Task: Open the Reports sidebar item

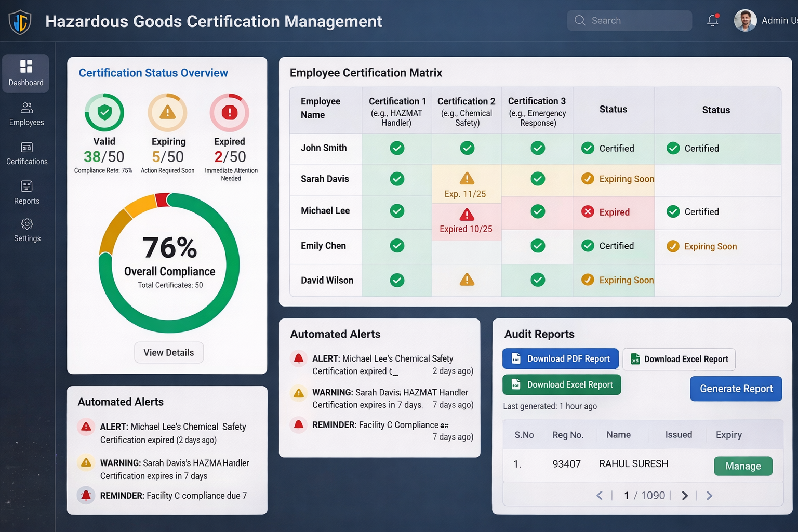Action: click(x=26, y=193)
